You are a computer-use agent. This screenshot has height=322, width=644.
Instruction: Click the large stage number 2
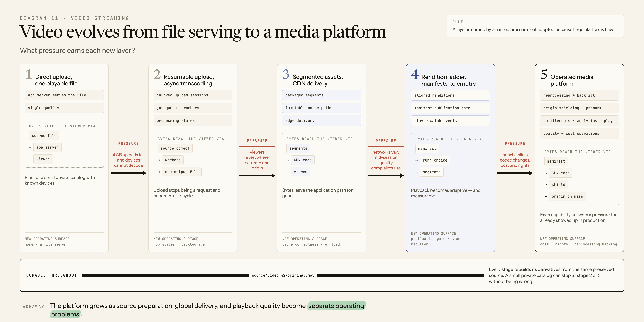pos(157,75)
